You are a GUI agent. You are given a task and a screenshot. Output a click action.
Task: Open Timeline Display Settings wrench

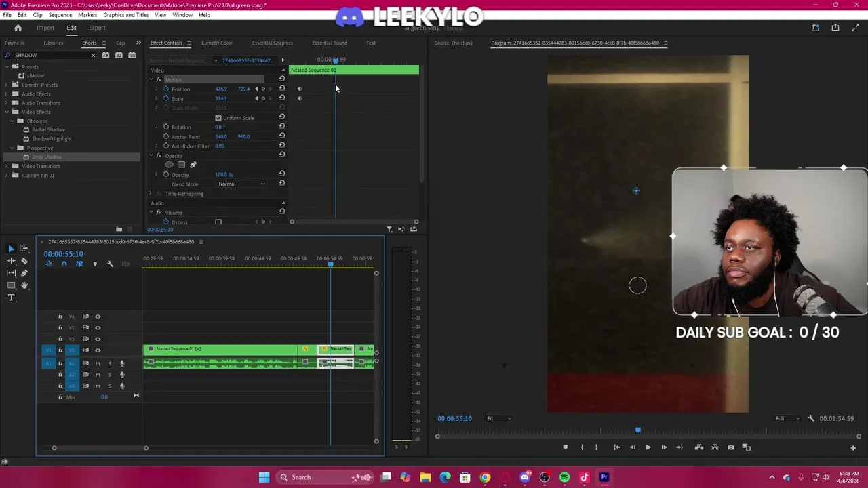pos(110,264)
